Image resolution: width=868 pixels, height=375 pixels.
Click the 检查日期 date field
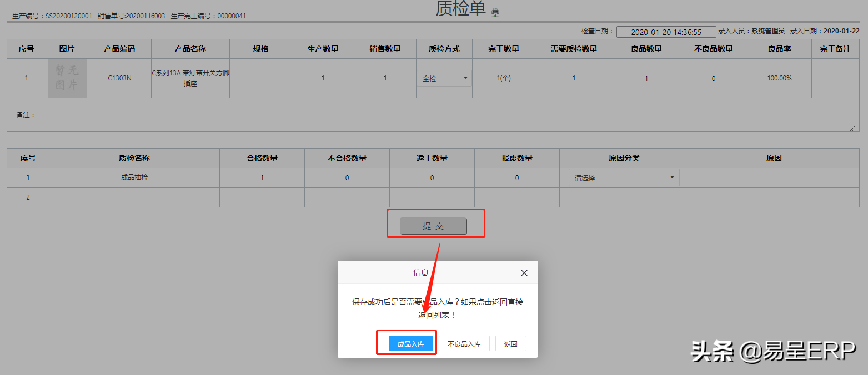(x=666, y=32)
